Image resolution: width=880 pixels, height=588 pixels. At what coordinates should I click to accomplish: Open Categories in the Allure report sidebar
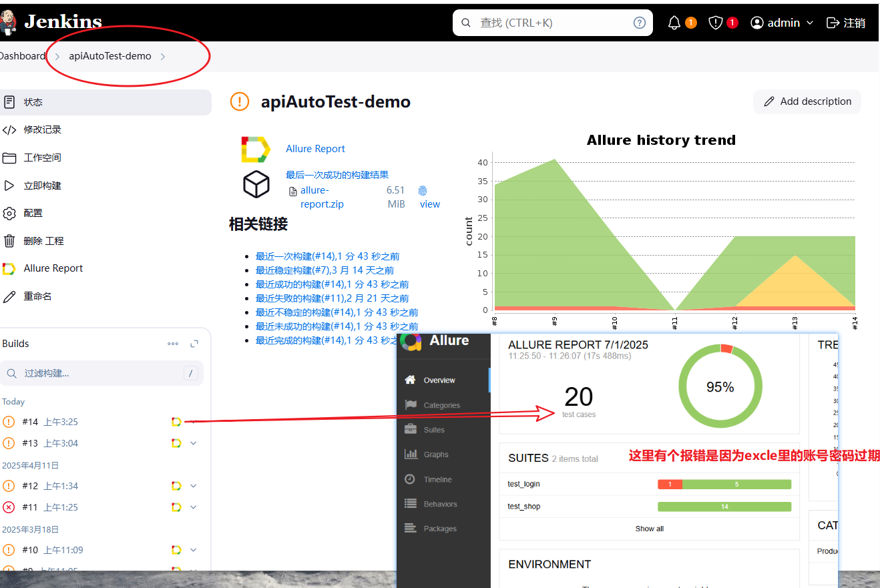click(x=443, y=405)
